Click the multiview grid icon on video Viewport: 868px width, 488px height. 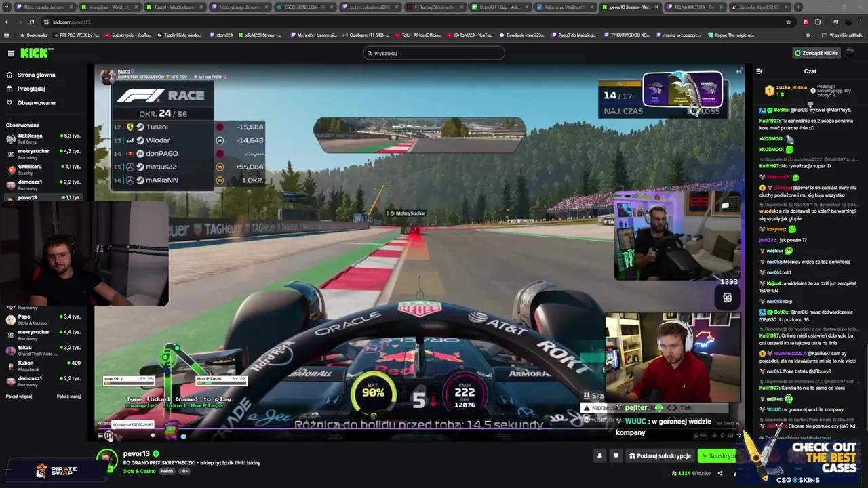pos(727,298)
